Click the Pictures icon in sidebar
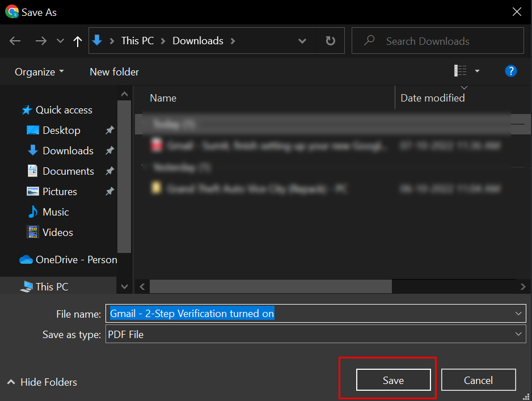This screenshot has height=401, width=532. tap(32, 191)
